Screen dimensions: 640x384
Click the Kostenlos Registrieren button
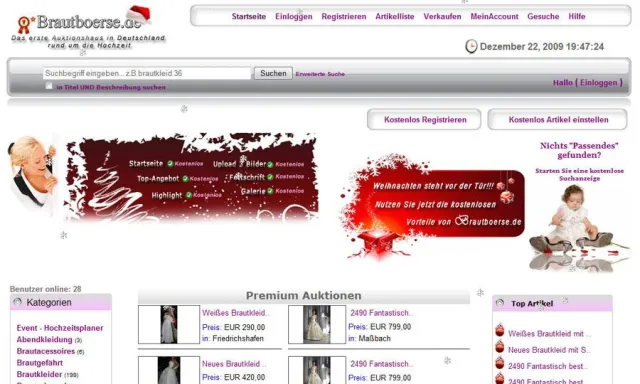(424, 120)
